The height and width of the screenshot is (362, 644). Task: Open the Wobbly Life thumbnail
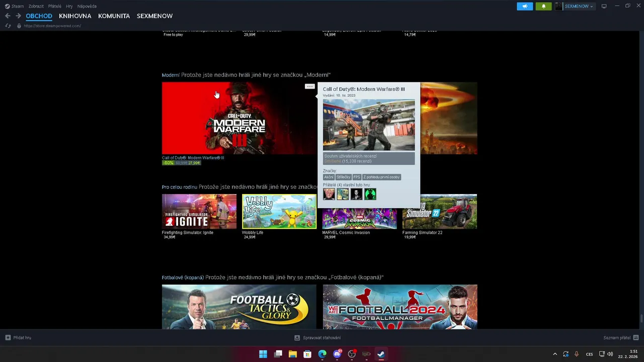[x=279, y=211]
